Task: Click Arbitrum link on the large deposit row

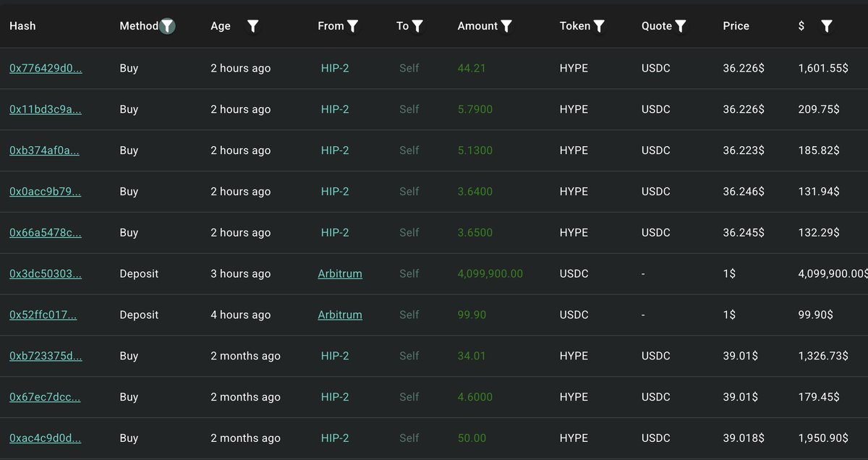Action: point(340,273)
